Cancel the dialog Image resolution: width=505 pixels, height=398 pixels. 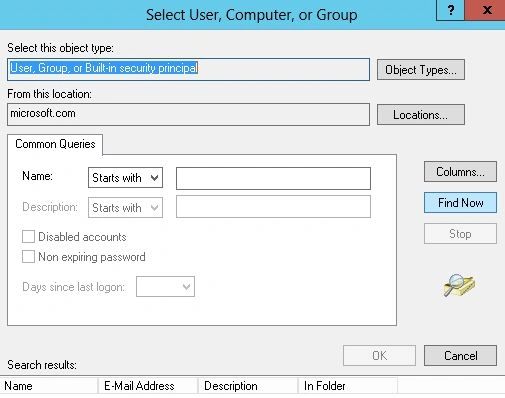[x=460, y=356]
